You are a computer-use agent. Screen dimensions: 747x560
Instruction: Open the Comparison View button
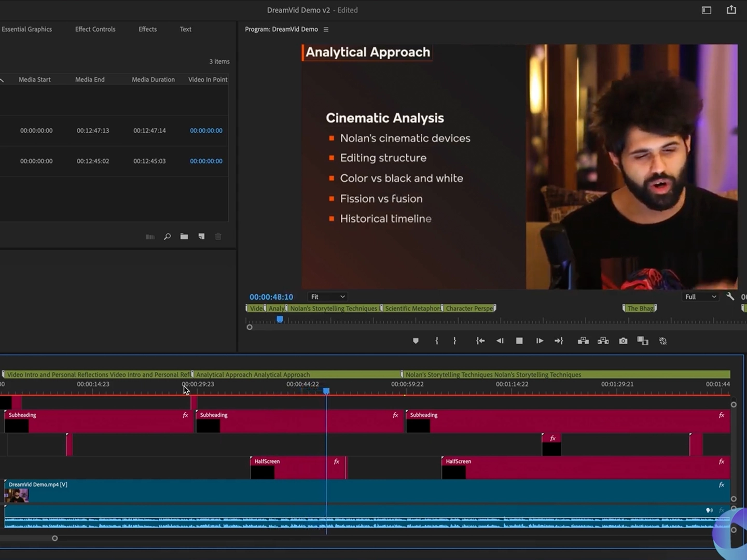coord(643,341)
